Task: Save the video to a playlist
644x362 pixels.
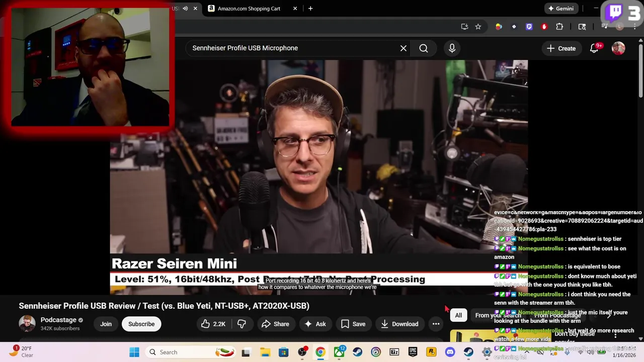Action: click(x=353, y=324)
